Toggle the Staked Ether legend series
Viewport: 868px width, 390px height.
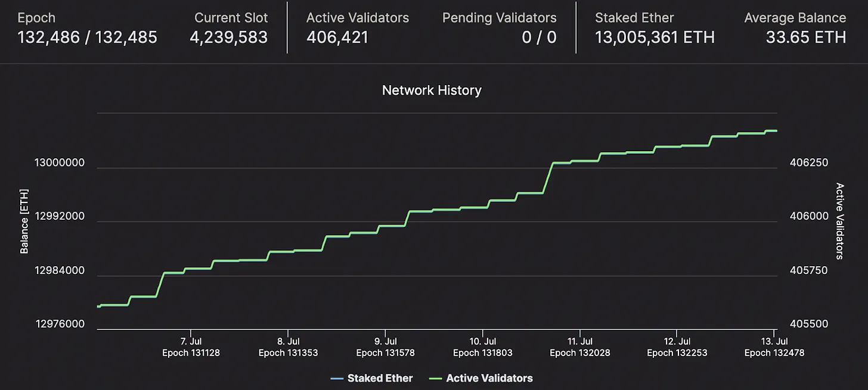371,378
